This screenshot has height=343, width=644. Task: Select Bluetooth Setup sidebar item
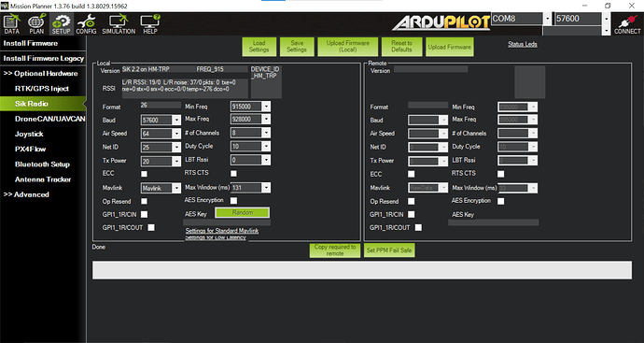(x=43, y=164)
